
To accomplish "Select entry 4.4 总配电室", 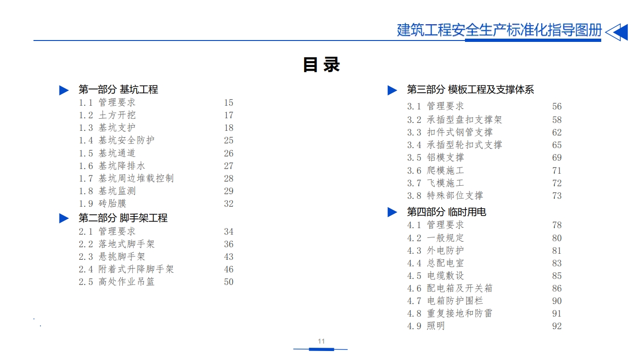I will [436, 263].
